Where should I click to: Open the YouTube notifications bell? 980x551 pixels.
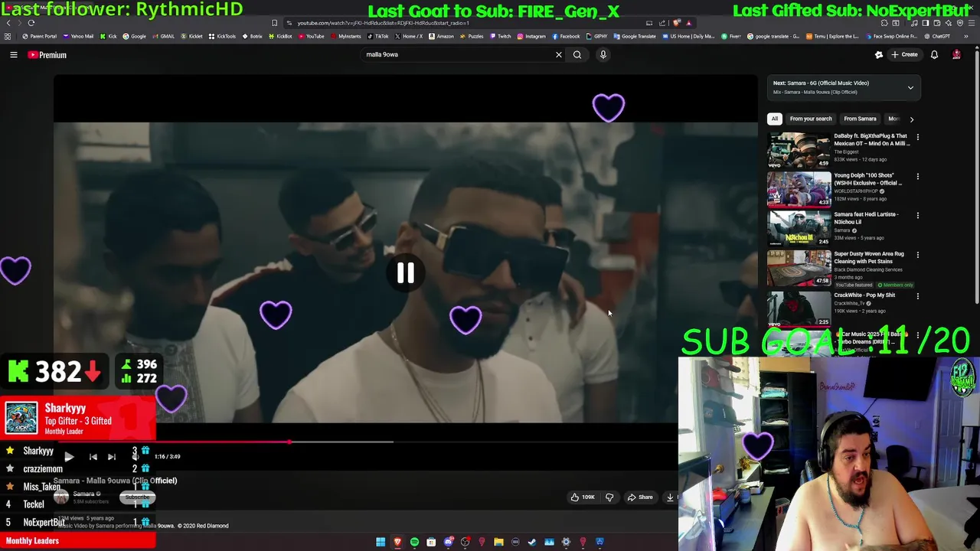[934, 54]
